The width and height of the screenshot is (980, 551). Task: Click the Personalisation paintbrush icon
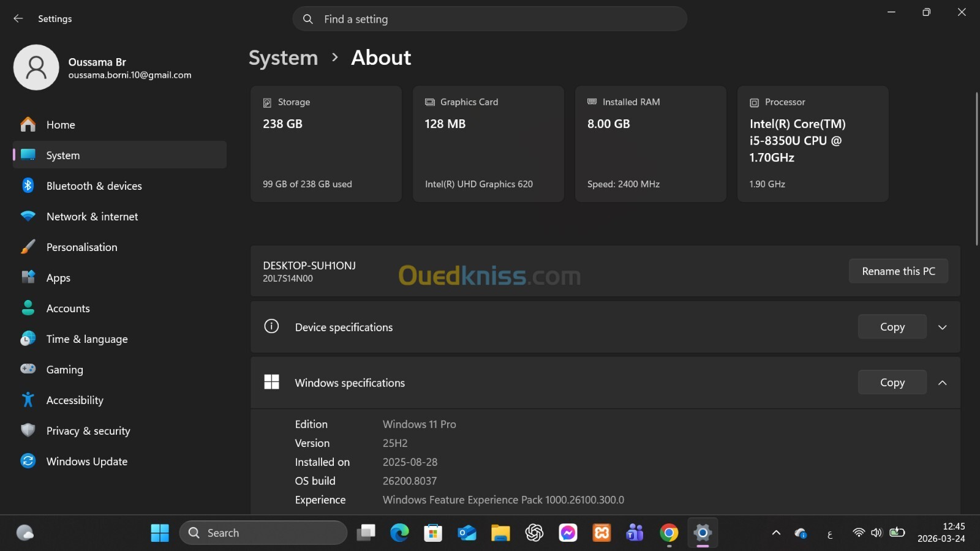point(28,247)
